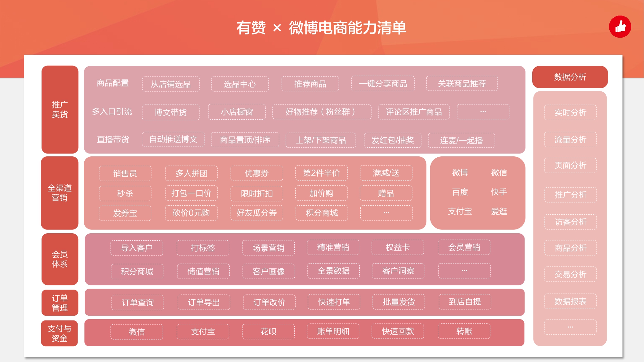Click the 商品置顶/排序 box
644x362 pixels.
tap(245, 140)
